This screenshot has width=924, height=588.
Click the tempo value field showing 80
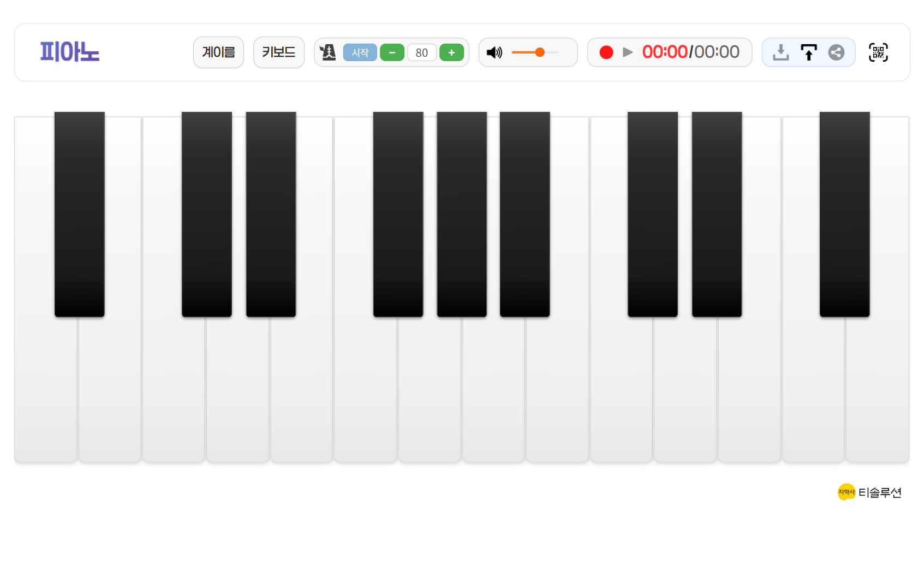[x=422, y=52]
